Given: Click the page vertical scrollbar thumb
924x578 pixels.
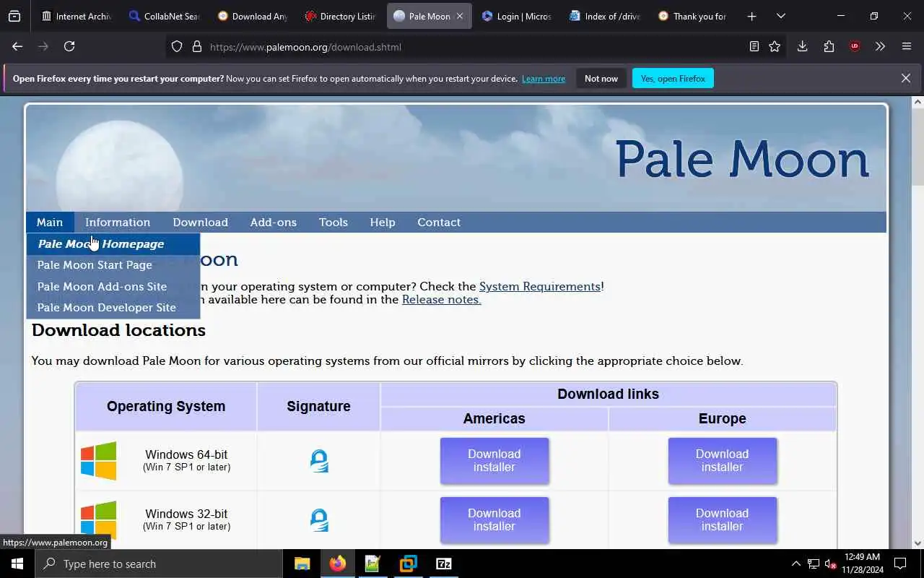Looking at the screenshot, I should [918, 148].
